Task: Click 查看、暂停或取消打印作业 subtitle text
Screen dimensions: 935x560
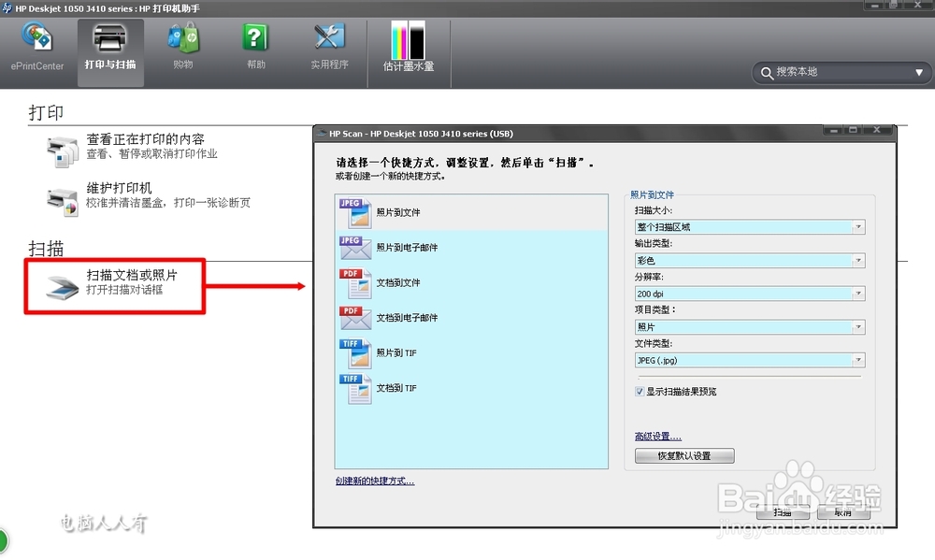Action: [151, 154]
